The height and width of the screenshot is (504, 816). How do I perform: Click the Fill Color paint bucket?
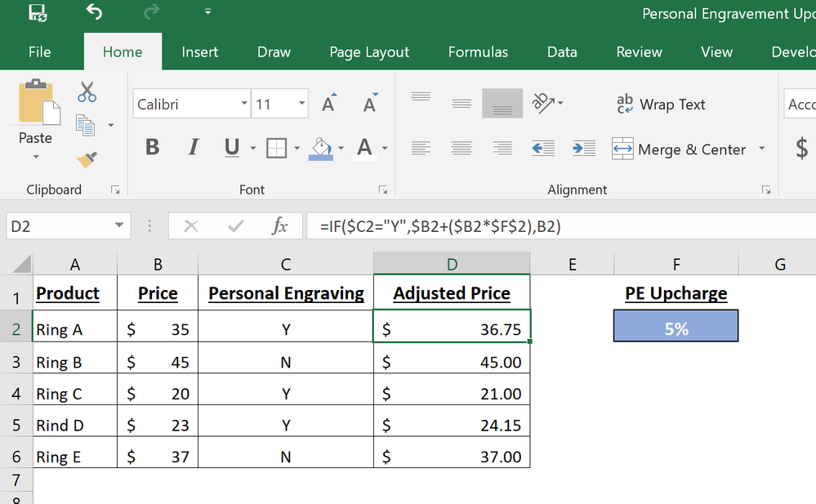(x=322, y=148)
